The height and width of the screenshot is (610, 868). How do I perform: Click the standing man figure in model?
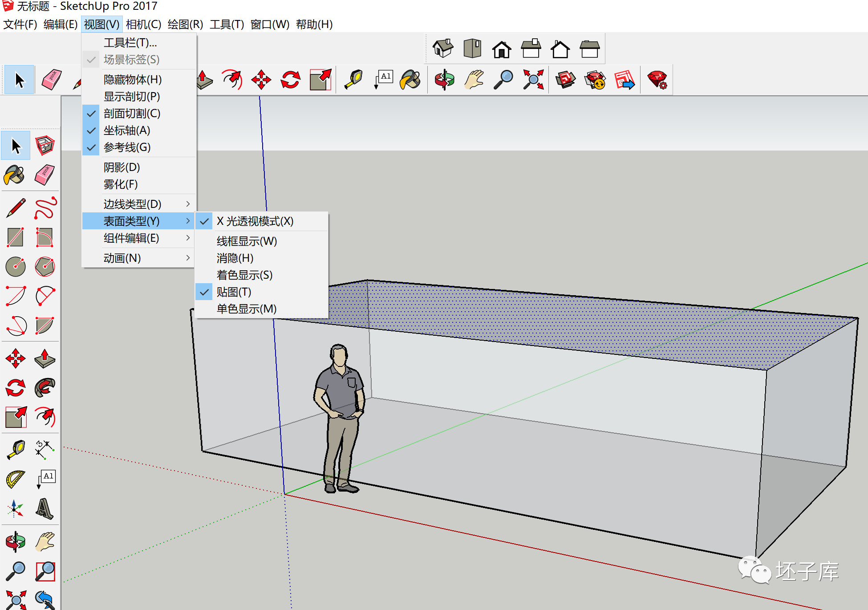point(340,419)
